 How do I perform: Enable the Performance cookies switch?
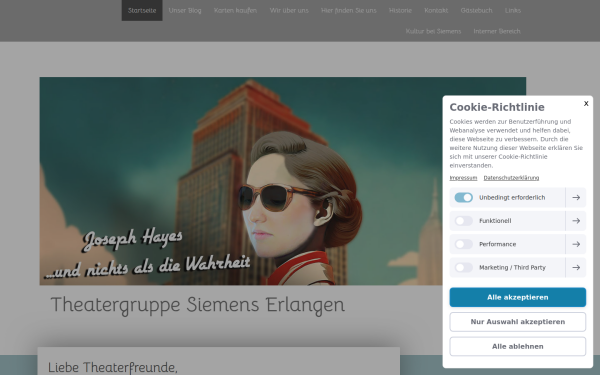pyautogui.click(x=463, y=244)
